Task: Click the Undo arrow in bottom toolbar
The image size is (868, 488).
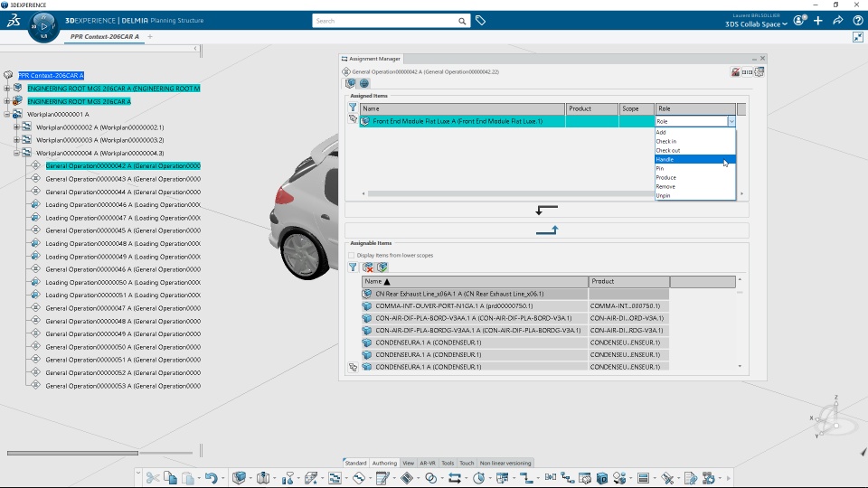Action: click(x=211, y=478)
